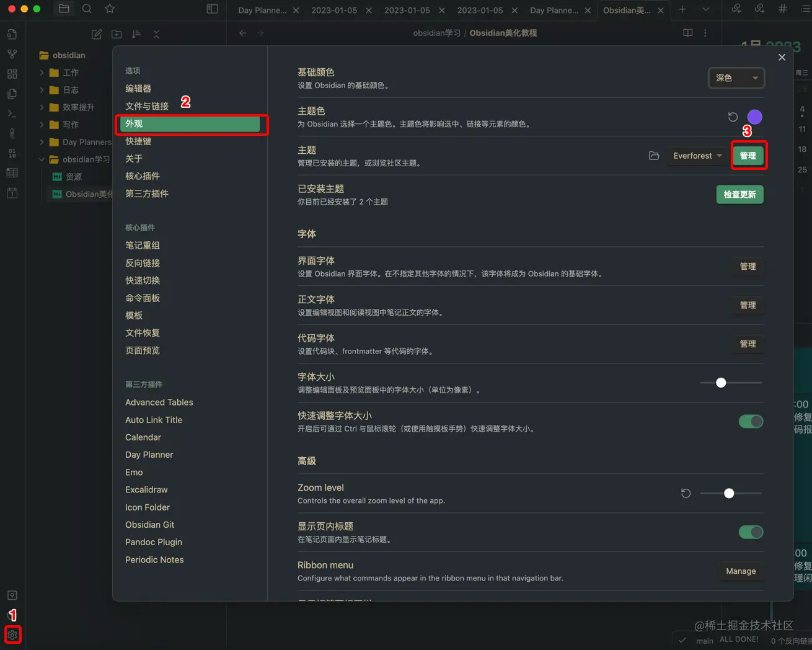
Task: Collapse the obsidian学习 folder
Action: (x=42, y=159)
